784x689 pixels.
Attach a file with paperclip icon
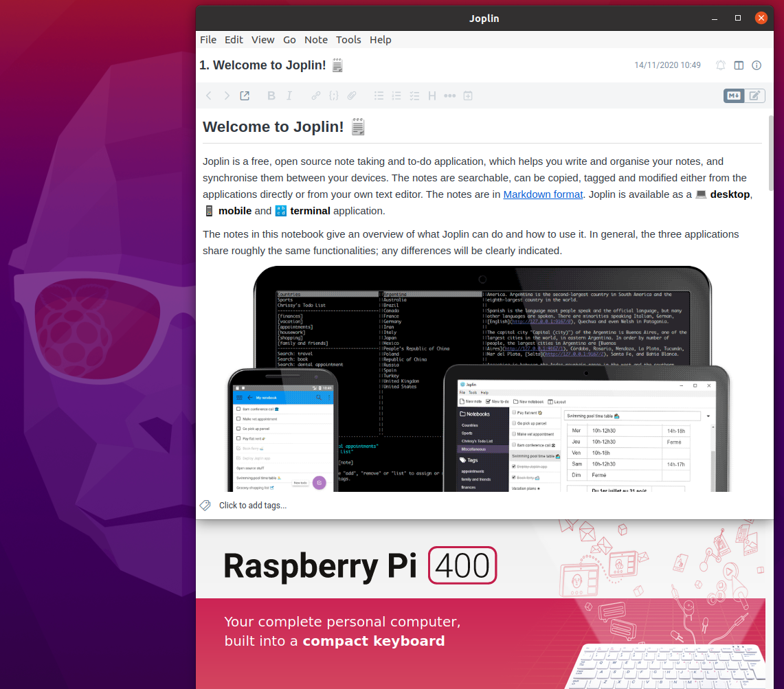click(x=352, y=95)
